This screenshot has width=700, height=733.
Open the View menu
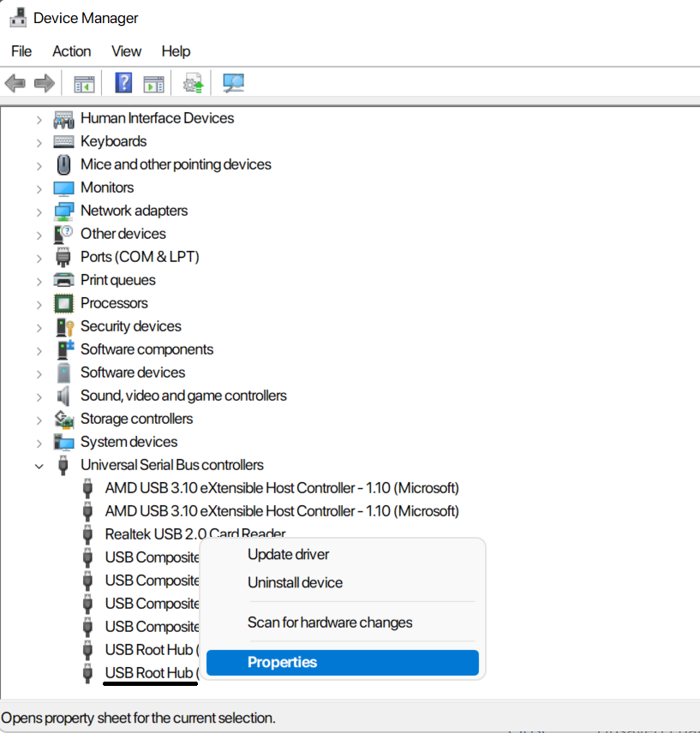[x=126, y=51]
